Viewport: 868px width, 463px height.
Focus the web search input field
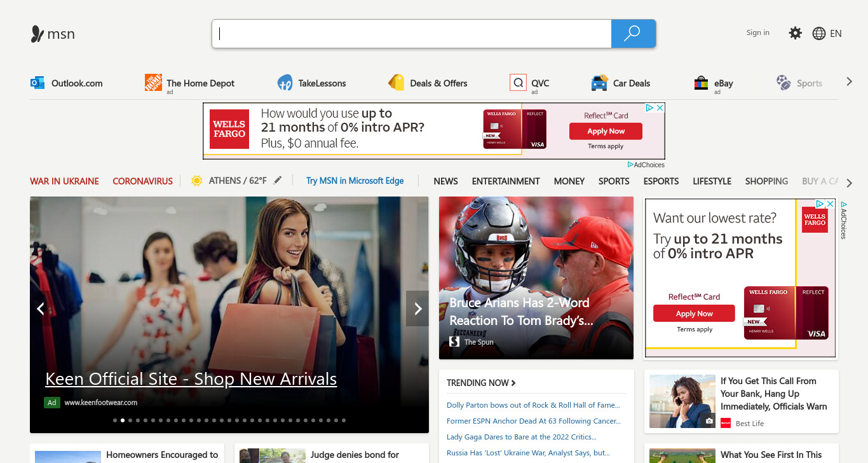412,34
